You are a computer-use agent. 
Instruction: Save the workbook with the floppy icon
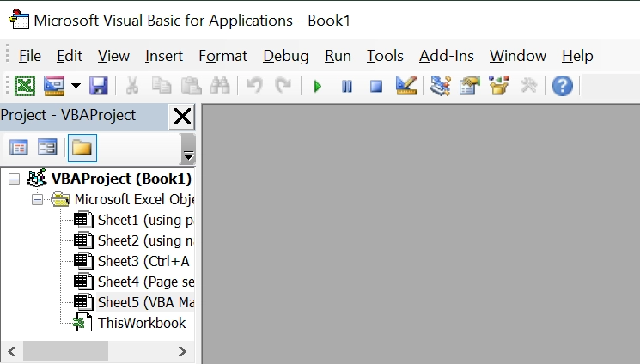pyautogui.click(x=99, y=86)
